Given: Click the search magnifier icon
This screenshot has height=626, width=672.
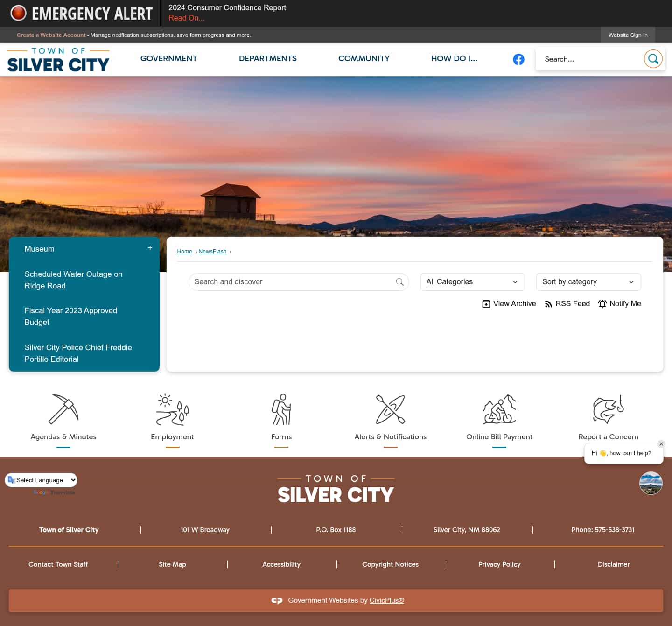Looking at the screenshot, I should pyautogui.click(x=653, y=59).
